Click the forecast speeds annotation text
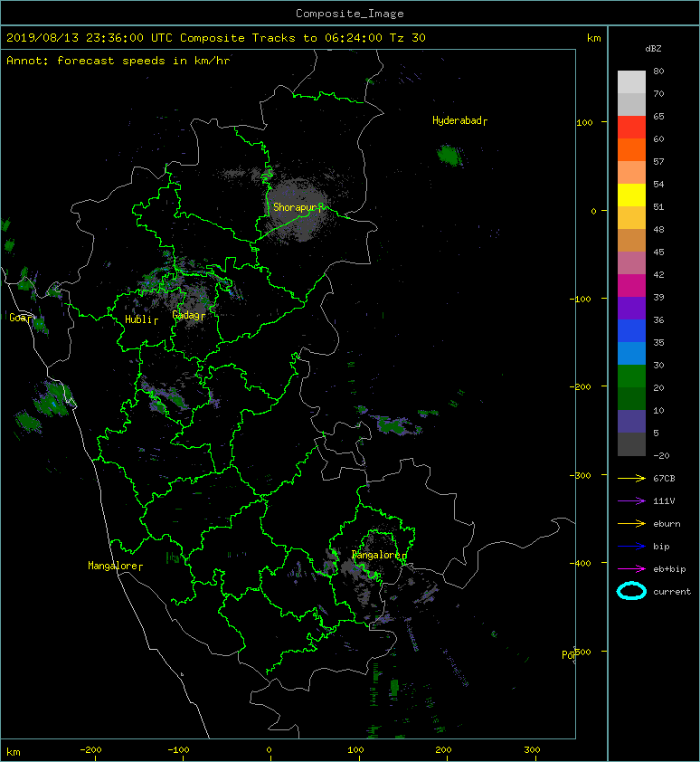Screen dimensions: 700x762 (x=118, y=61)
